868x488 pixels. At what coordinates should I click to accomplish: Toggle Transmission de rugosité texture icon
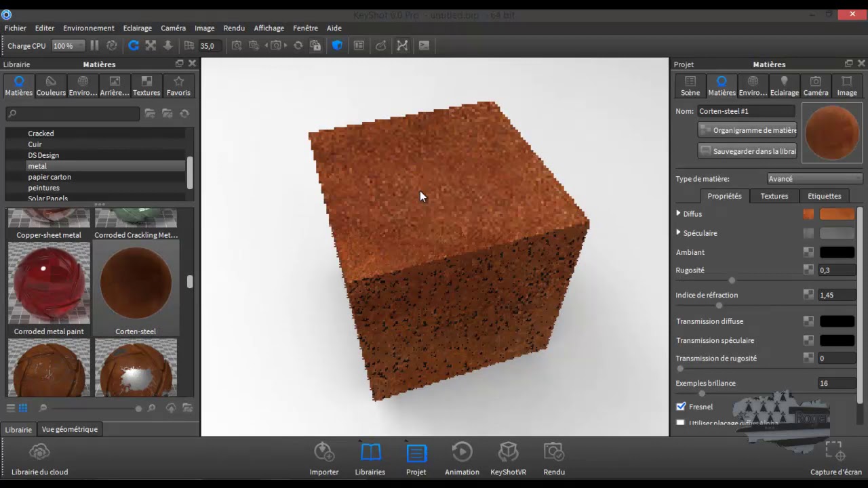pyautogui.click(x=808, y=358)
